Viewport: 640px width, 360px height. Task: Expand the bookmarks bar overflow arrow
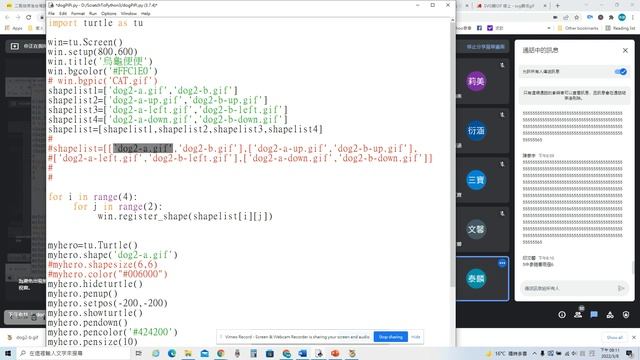(549, 28)
